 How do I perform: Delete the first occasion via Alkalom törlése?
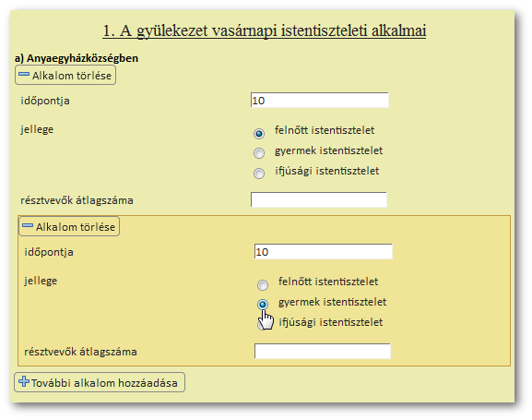point(65,75)
